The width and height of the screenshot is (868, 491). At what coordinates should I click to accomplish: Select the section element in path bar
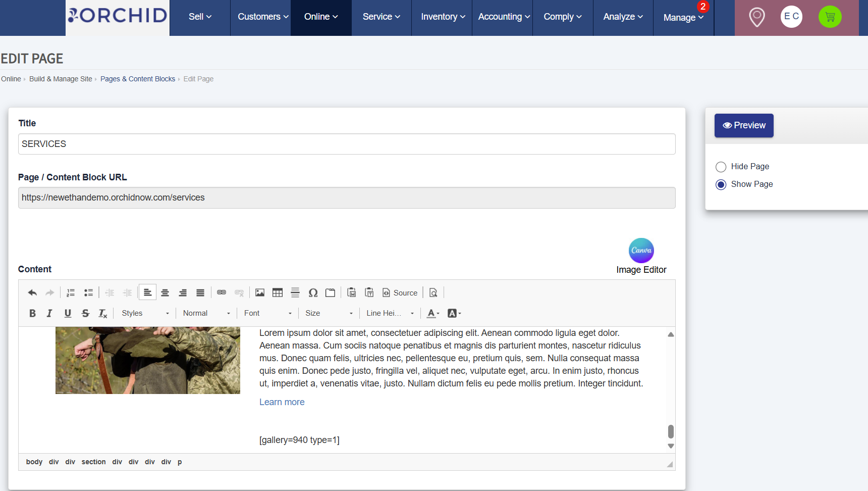tap(93, 462)
